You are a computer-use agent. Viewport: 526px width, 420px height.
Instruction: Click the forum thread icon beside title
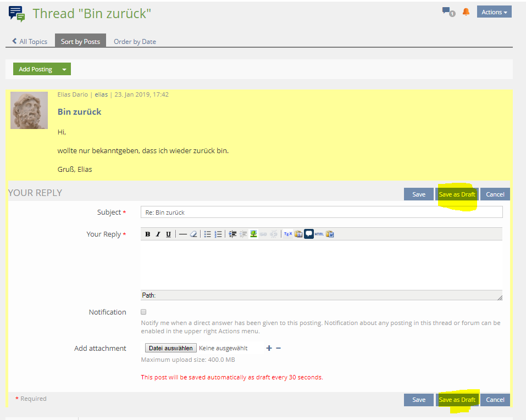[17, 14]
